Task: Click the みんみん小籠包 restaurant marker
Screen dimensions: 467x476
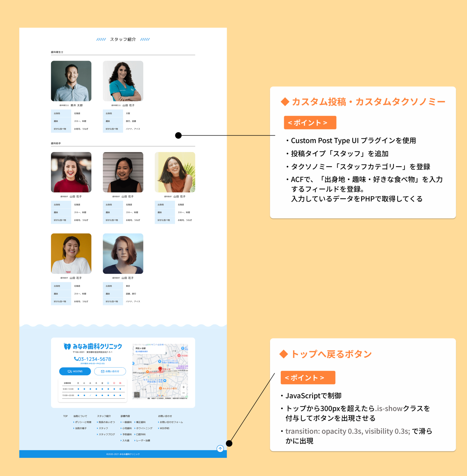Action: [x=160, y=388]
